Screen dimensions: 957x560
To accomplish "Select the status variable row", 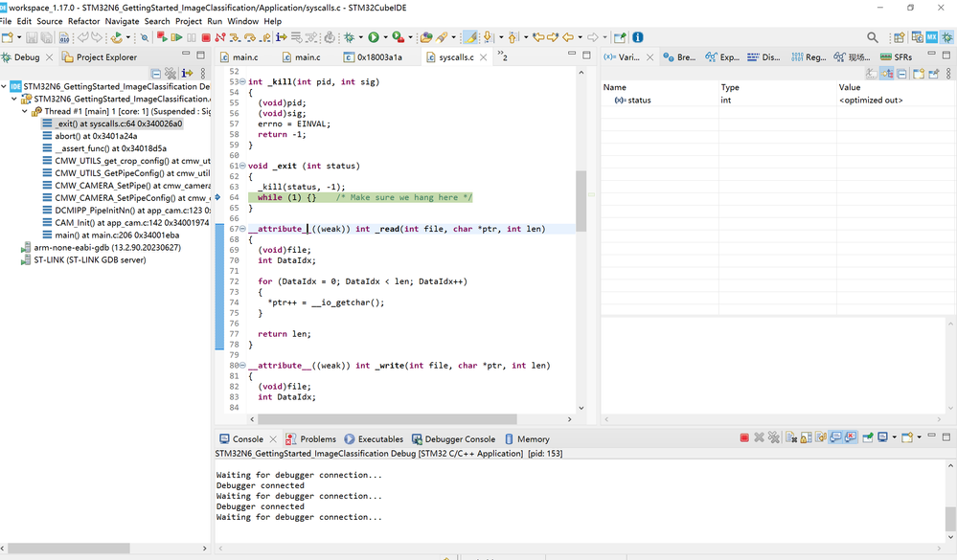I will pos(639,100).
